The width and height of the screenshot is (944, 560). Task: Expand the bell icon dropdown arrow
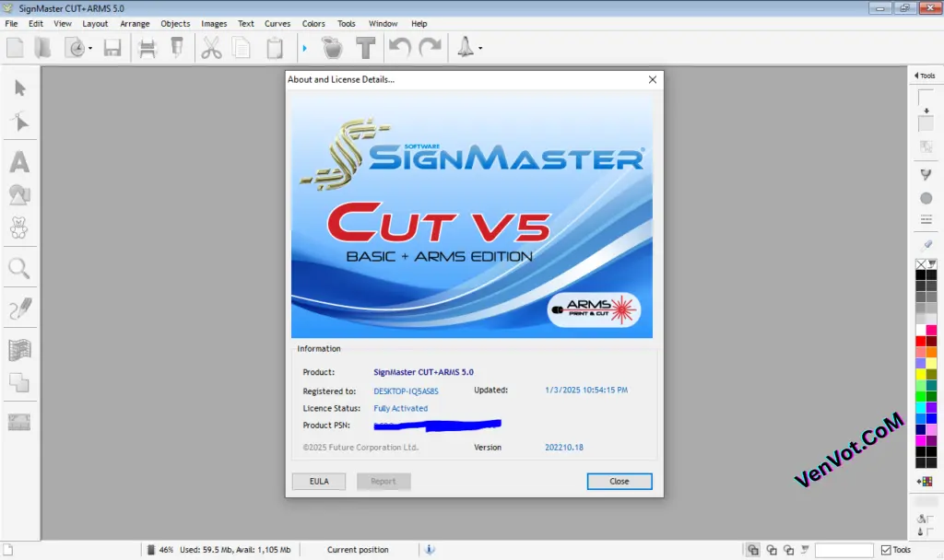tap(479, 48)
